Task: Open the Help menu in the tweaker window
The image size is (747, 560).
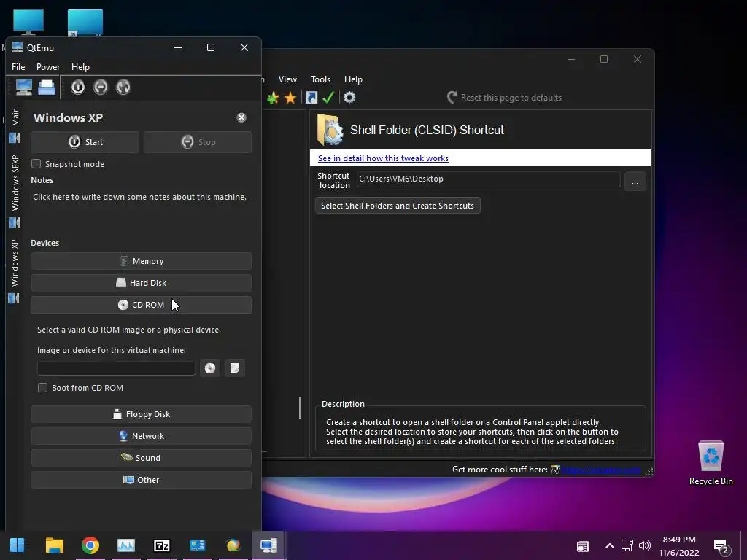Action: 353,79
